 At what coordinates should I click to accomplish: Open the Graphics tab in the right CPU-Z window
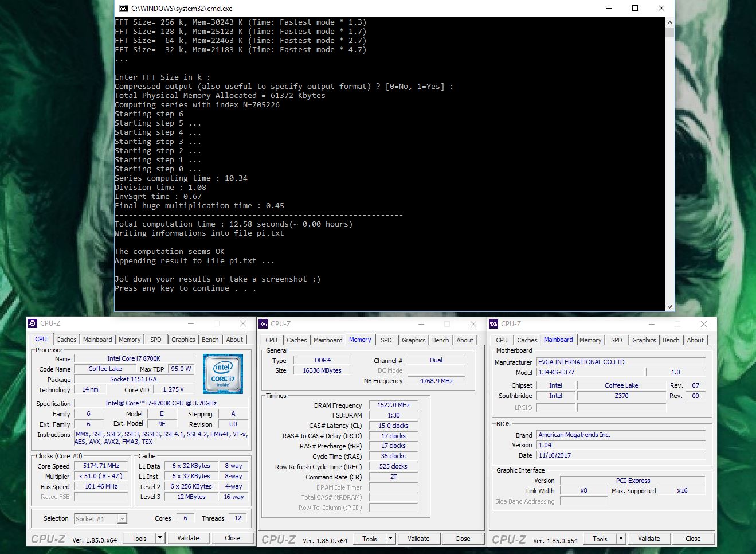point(644,340)
